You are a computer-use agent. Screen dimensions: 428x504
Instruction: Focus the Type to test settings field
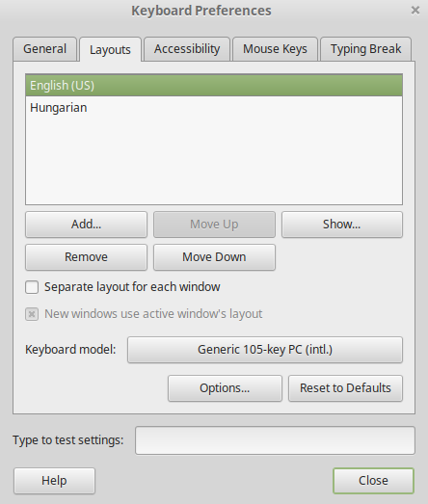[x=276, y=440]
